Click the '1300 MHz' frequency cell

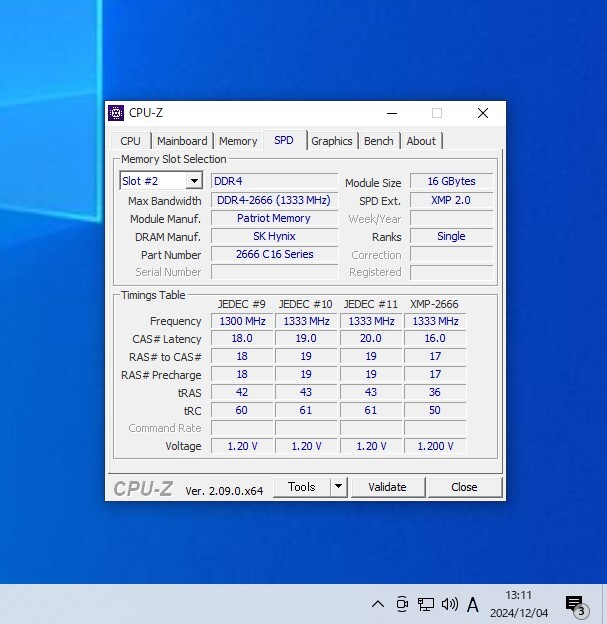click(242, 321)
